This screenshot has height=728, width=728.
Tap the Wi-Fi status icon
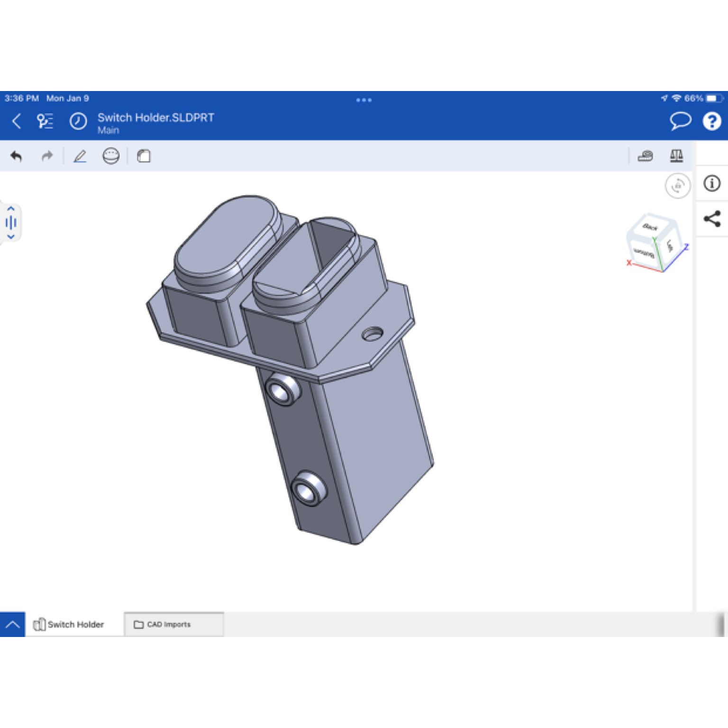[676, 98]
